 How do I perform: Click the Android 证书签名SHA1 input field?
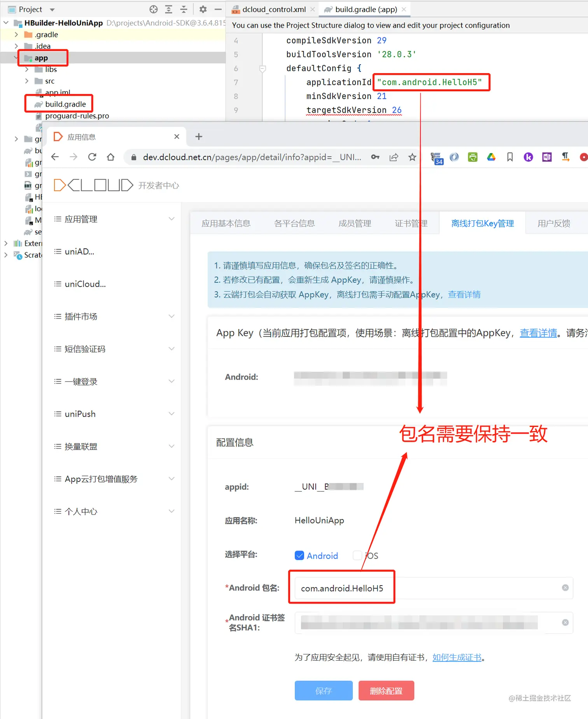pos(434,623)
